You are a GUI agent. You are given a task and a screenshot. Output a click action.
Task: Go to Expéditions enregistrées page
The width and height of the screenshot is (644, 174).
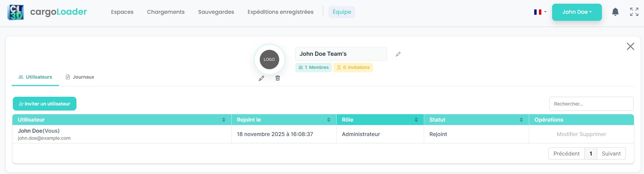(x=280, y=12)
